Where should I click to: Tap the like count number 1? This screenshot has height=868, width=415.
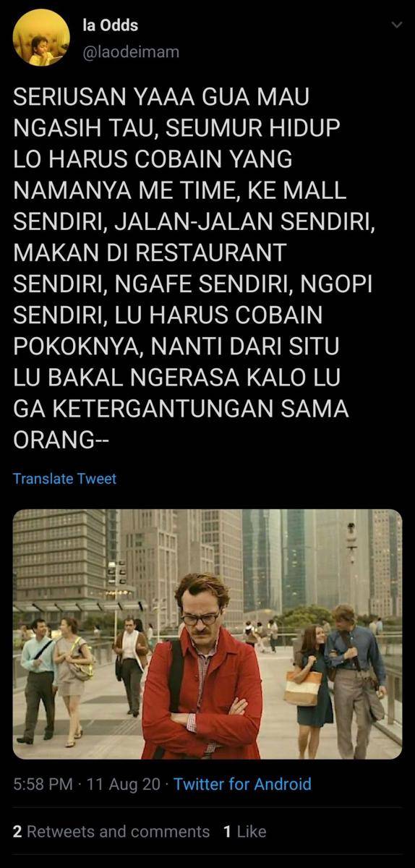click(x=227, y=832)
